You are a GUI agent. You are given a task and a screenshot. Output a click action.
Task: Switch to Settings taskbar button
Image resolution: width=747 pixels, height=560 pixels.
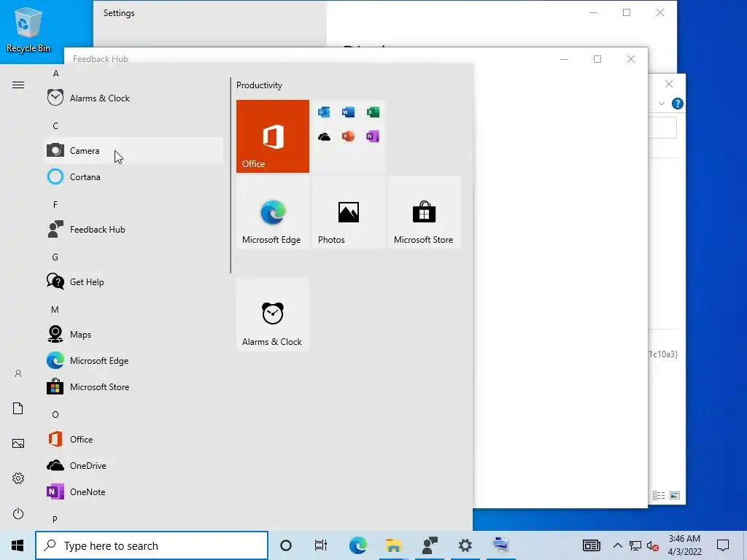465,545
